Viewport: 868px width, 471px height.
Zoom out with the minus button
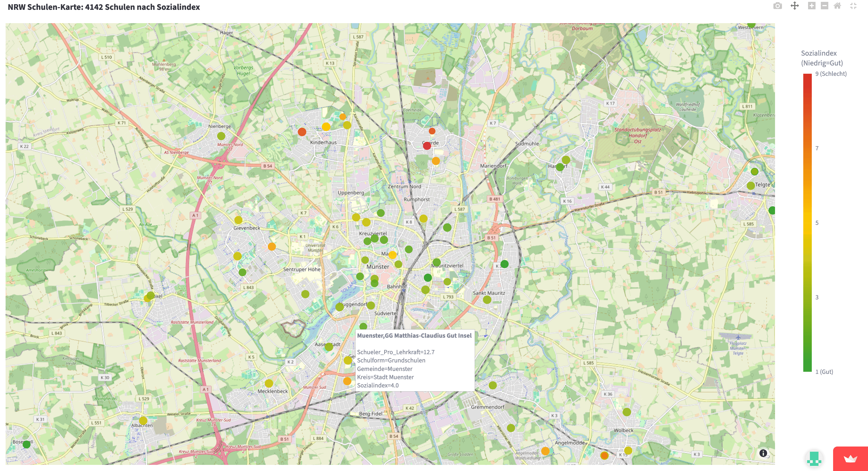[x=824, y=6]
